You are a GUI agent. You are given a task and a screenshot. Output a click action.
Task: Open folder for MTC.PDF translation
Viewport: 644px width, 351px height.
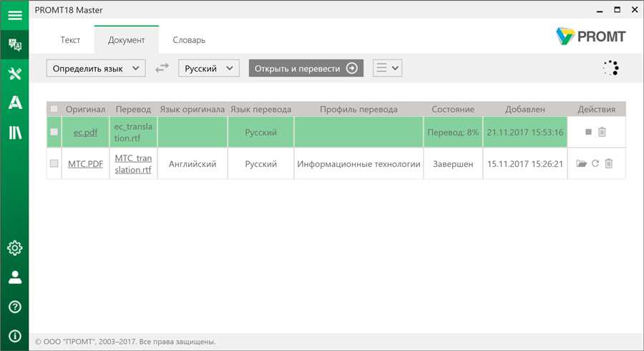581,163
